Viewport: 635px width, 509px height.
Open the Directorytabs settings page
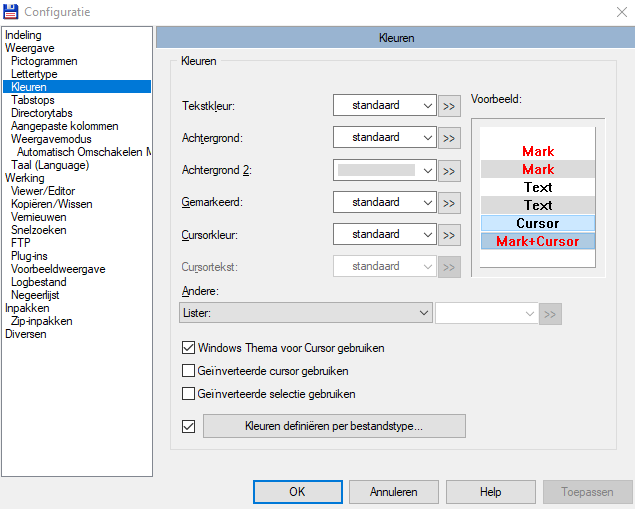click(42, 113)
